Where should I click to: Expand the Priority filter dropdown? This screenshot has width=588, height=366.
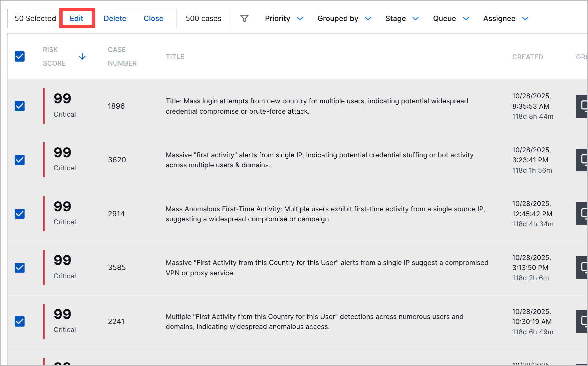tap(284, 19)
